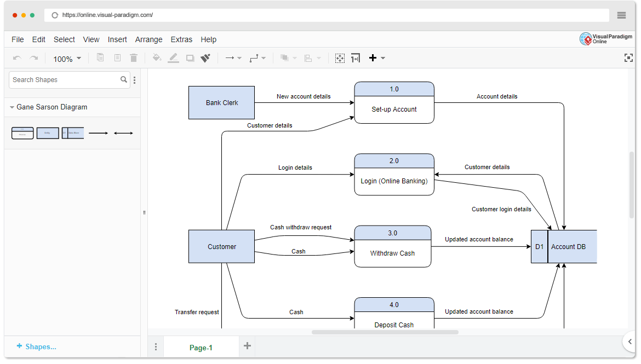Screen dimensions: 641x364
Task: Undo the last action
Action: coord(17,57)
